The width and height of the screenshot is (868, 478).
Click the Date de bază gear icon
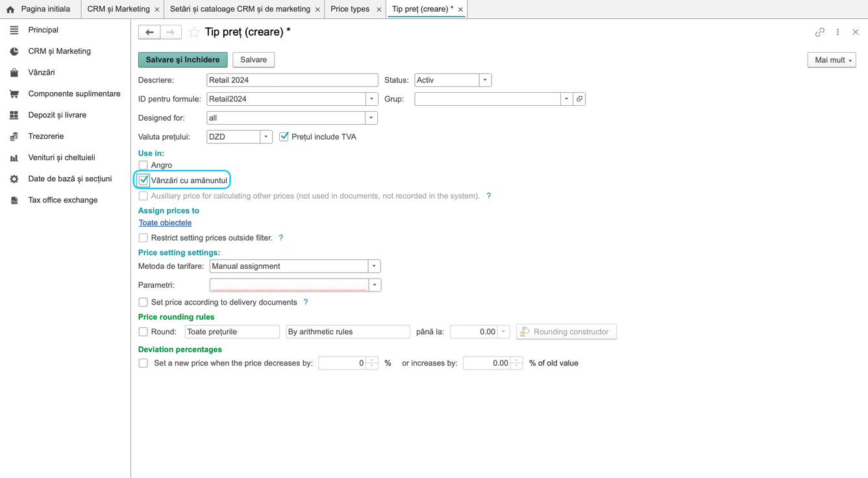pos(14,179)
